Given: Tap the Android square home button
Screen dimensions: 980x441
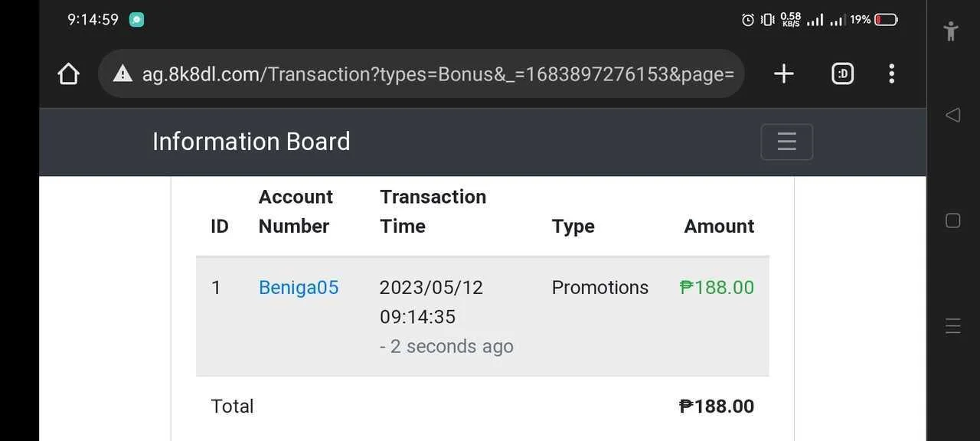Looking at the screenshot, I should point(952,220).
